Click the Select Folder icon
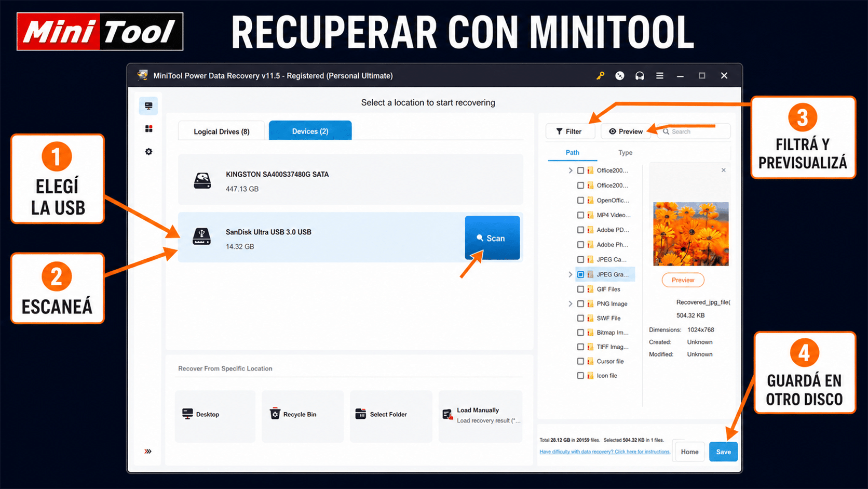The image size is (868, 489). [x=361, y=414]
